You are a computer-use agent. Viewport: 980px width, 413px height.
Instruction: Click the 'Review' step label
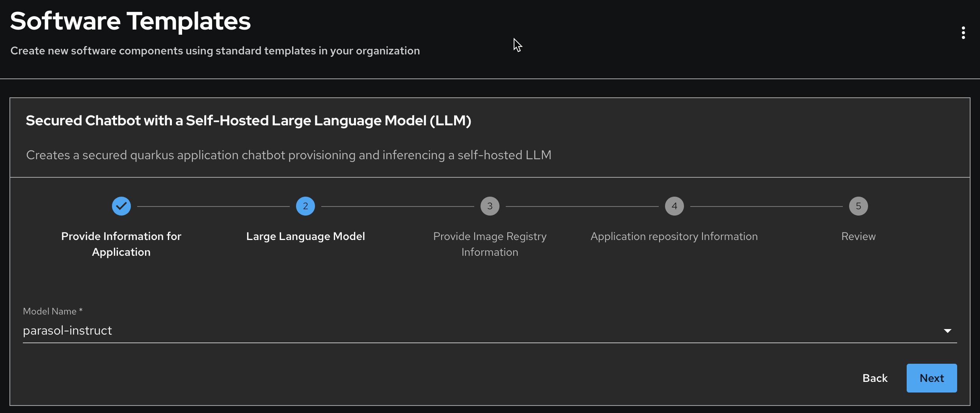[858, 236]
